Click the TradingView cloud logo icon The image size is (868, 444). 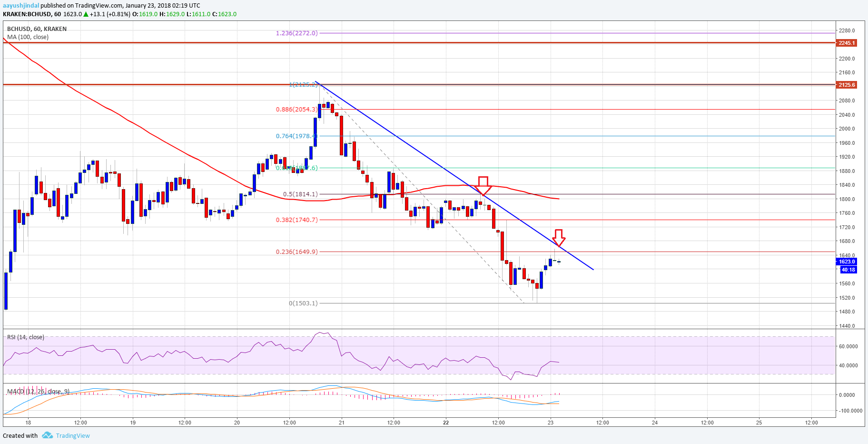click(x=47, y=435)
